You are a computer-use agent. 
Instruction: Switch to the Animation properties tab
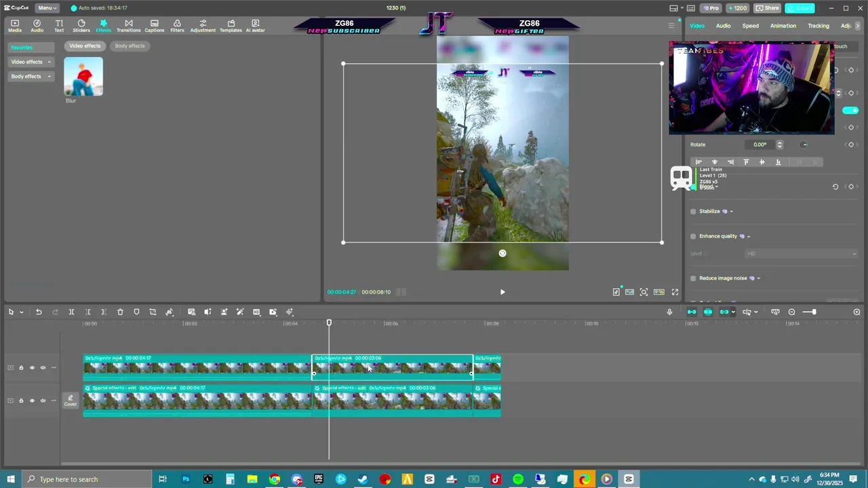pyautogui.click(x=783, y=26)
